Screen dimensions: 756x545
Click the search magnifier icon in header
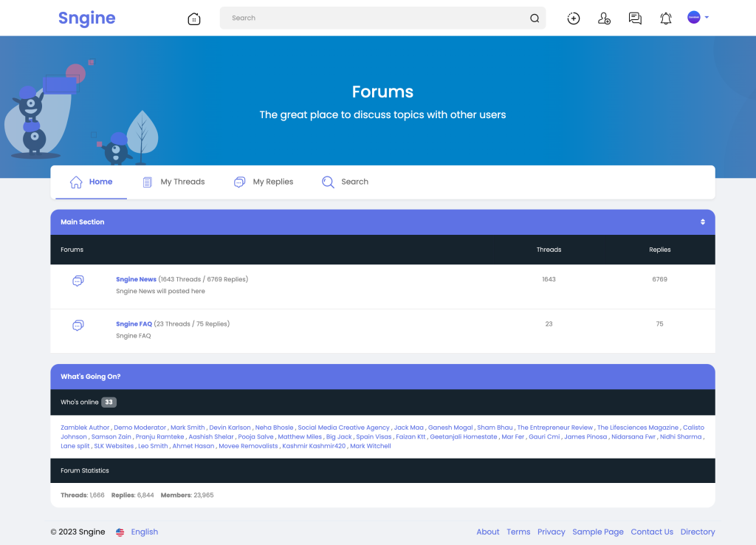click(x=535, y=18)
